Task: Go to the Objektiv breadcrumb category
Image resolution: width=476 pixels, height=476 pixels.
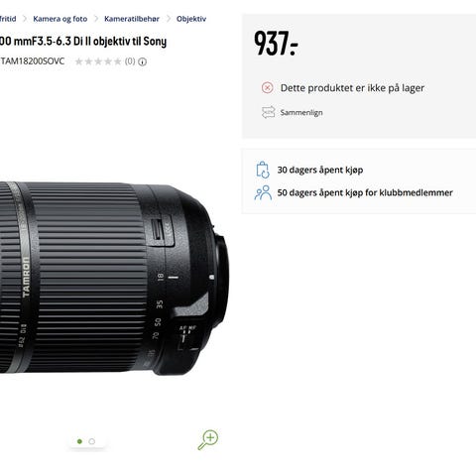Action: [x=191, y=19]
